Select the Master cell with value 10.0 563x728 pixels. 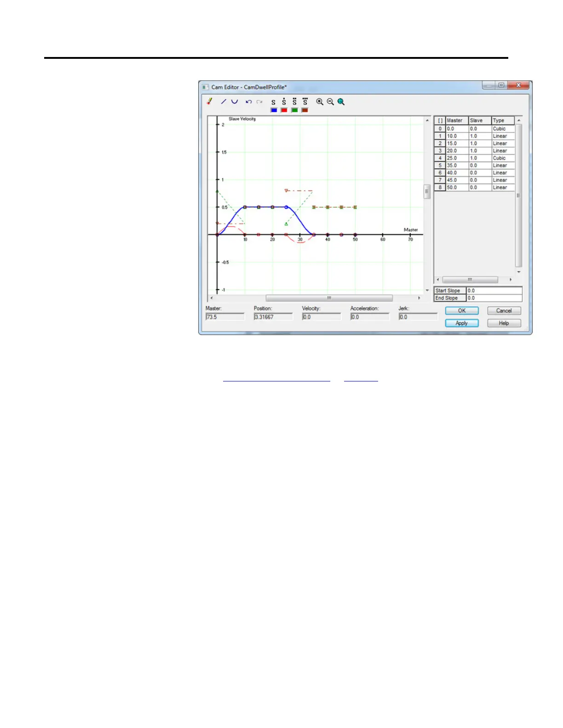[457, 136]
